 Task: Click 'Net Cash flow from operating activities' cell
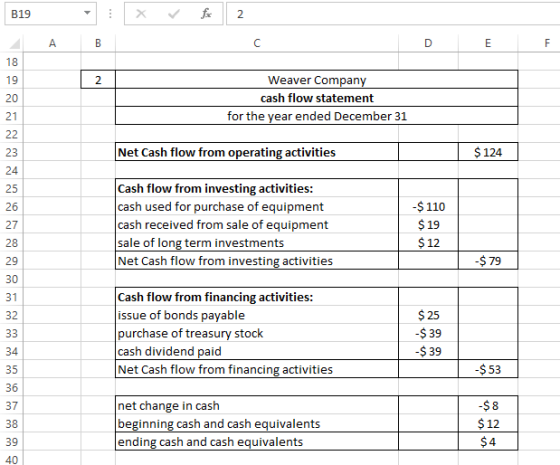(257, 152)
